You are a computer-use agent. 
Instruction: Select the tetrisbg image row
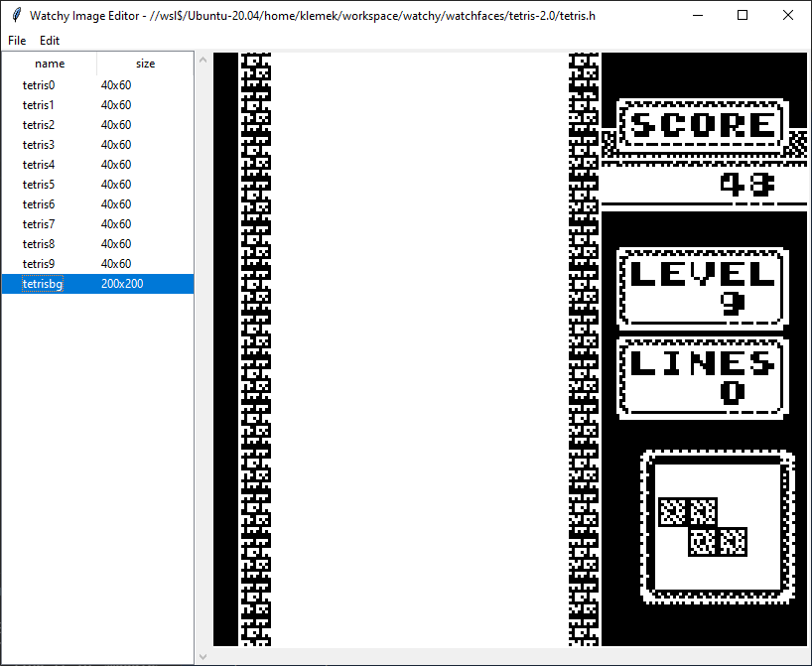pos(98,284)
